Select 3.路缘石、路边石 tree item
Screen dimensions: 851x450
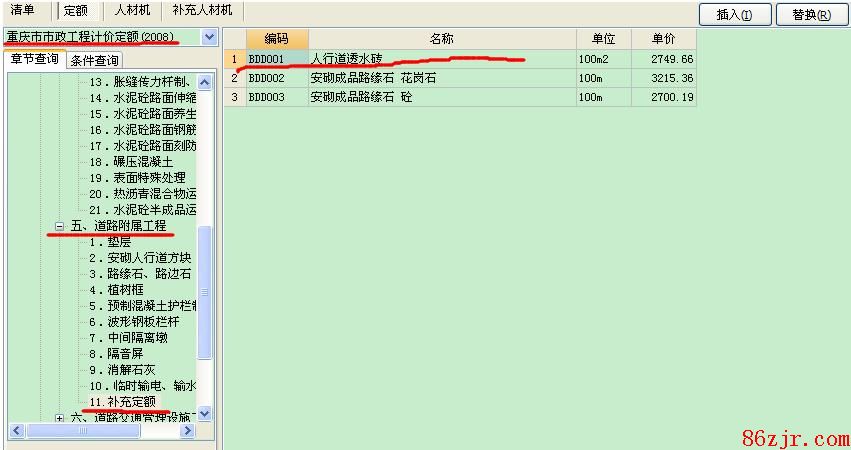tap(139, 274)
